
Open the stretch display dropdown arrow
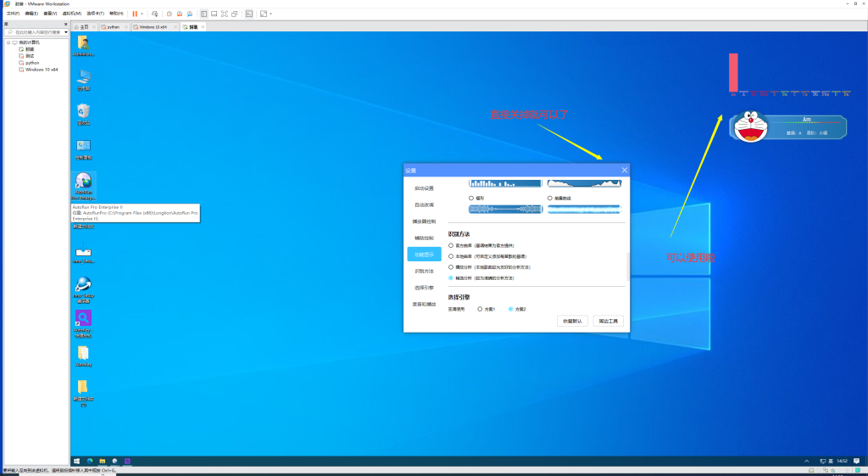270,14
